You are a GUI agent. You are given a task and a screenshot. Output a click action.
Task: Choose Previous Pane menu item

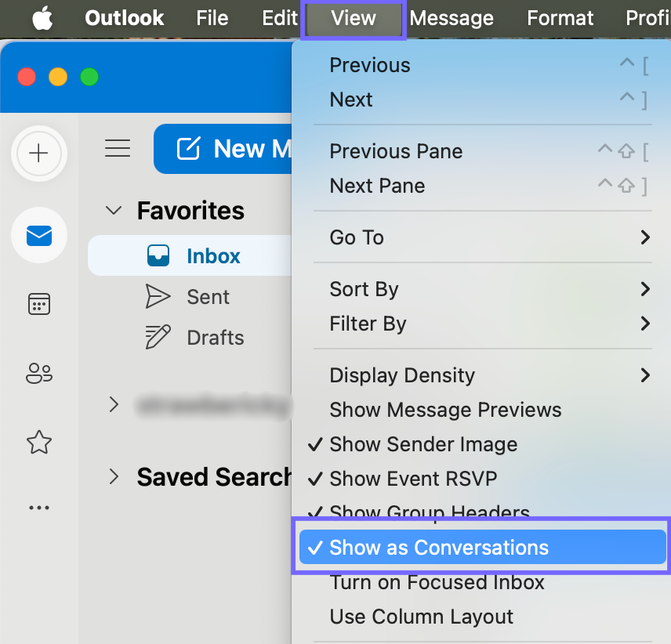pos(482,151)
